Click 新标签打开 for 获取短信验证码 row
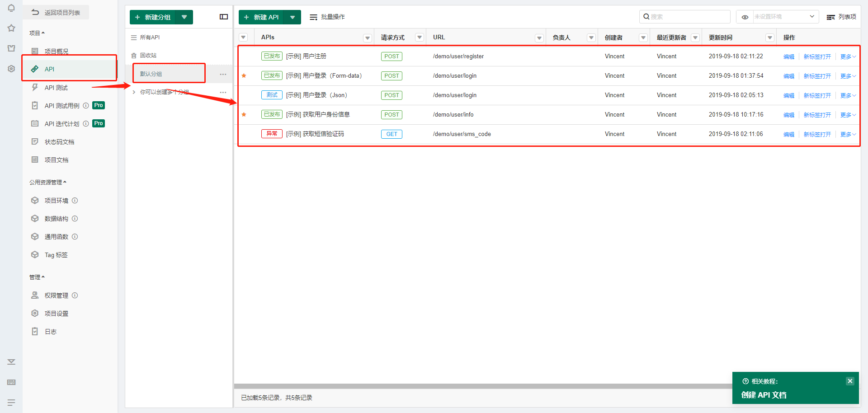 point(817,134)
